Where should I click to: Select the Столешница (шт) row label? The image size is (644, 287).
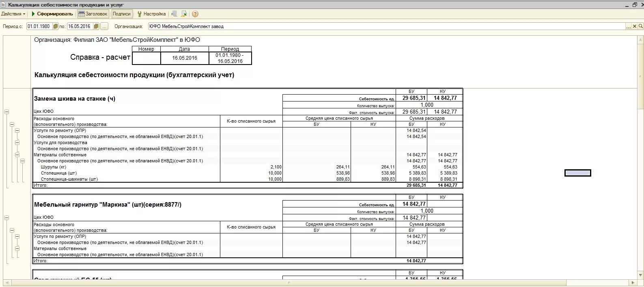coord(58,173)
